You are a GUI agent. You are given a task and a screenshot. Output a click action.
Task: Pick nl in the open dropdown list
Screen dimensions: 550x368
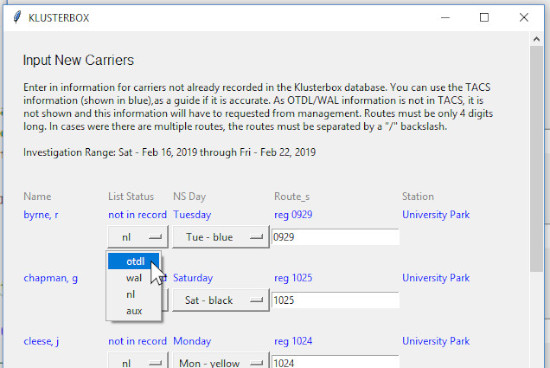tap(134, 294)
